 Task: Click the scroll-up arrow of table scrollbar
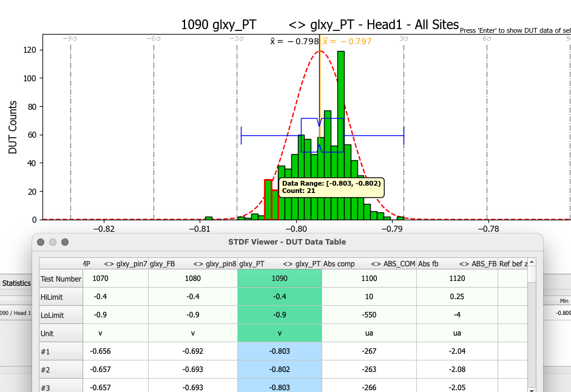tap(532, 262)
